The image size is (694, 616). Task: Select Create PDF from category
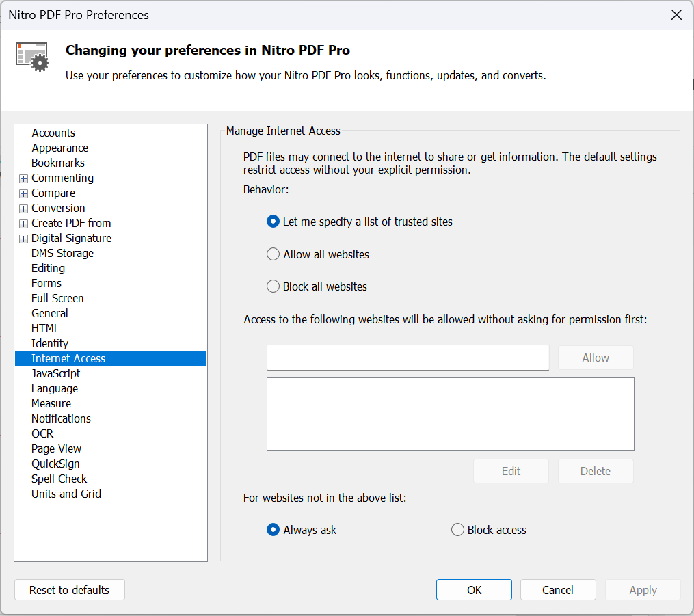coord(71,223)
